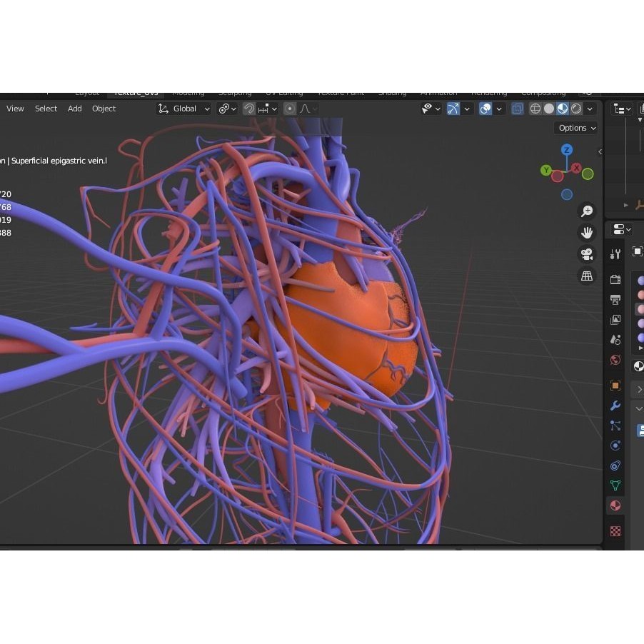This screenshot has width=644, height=644.
Task: Open the Object menu
Action: (x=104, y=108)
